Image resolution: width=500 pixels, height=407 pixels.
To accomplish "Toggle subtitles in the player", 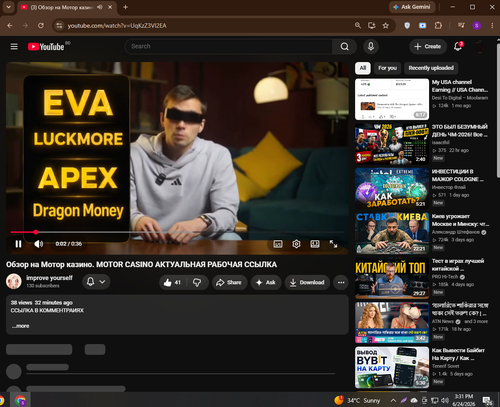I will (x=278, y=244).
